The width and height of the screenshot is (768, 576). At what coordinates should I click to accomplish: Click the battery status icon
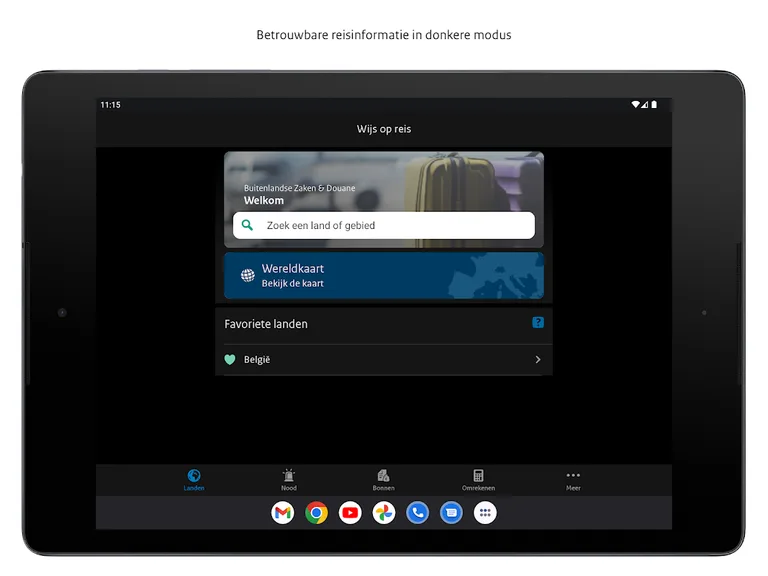point(654,104)
